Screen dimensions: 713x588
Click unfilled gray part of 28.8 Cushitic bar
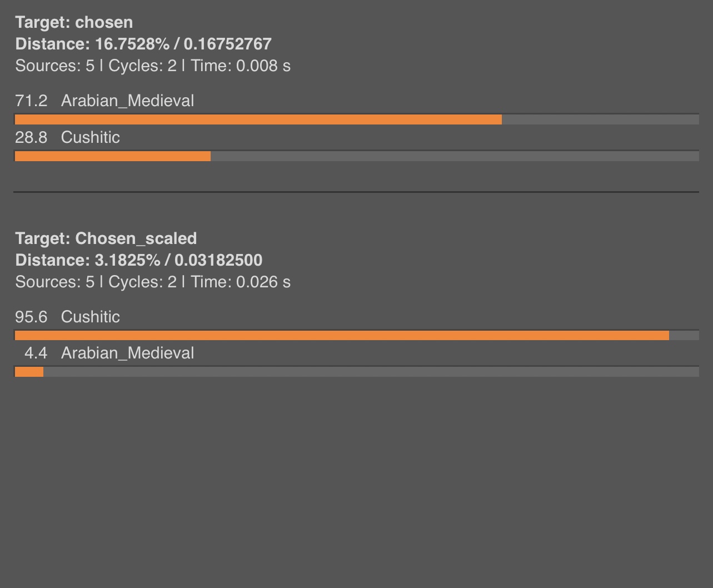455,157
